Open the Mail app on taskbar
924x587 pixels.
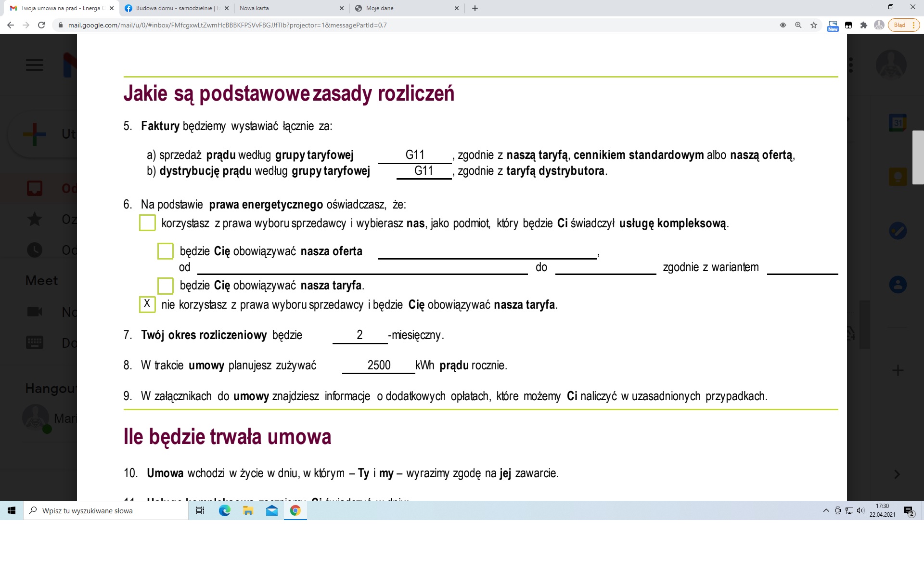pos(271,510)
